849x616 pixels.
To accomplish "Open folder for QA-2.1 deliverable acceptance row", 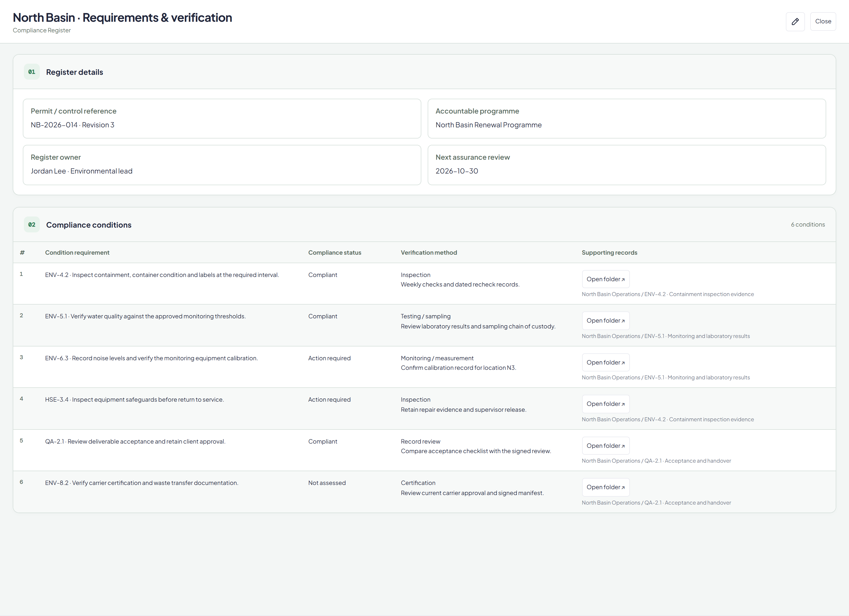I will coord(605,446).
